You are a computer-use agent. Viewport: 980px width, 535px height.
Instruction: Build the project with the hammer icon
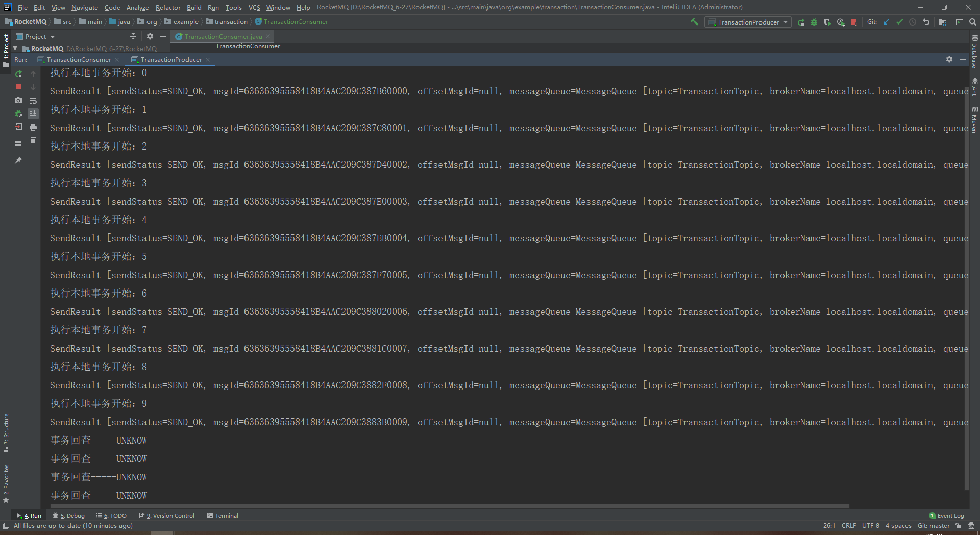(694, 22)
